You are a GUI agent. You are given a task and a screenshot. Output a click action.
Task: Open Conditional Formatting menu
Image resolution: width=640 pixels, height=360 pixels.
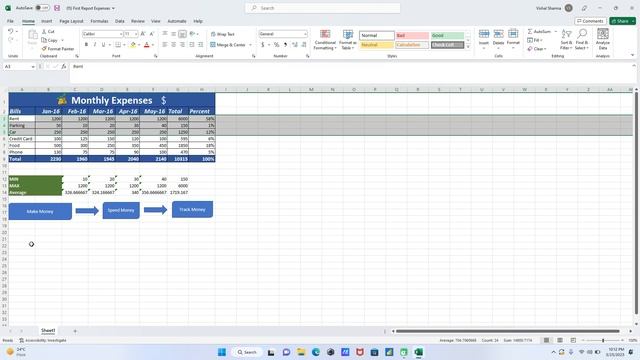[325, 40]
